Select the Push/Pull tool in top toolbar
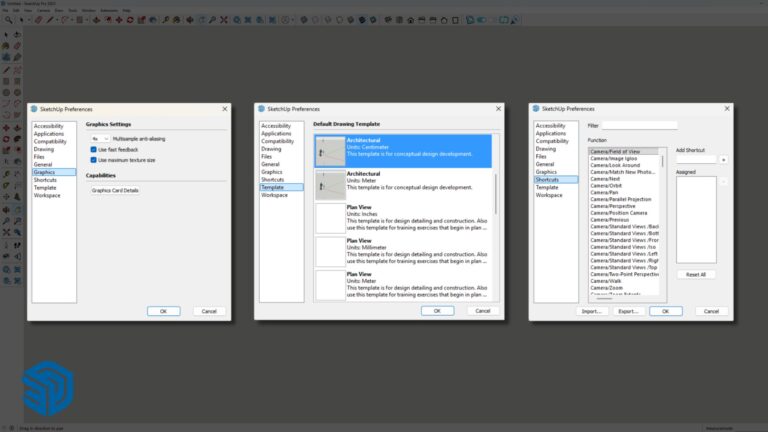The image size is (768, 432). 96,20
